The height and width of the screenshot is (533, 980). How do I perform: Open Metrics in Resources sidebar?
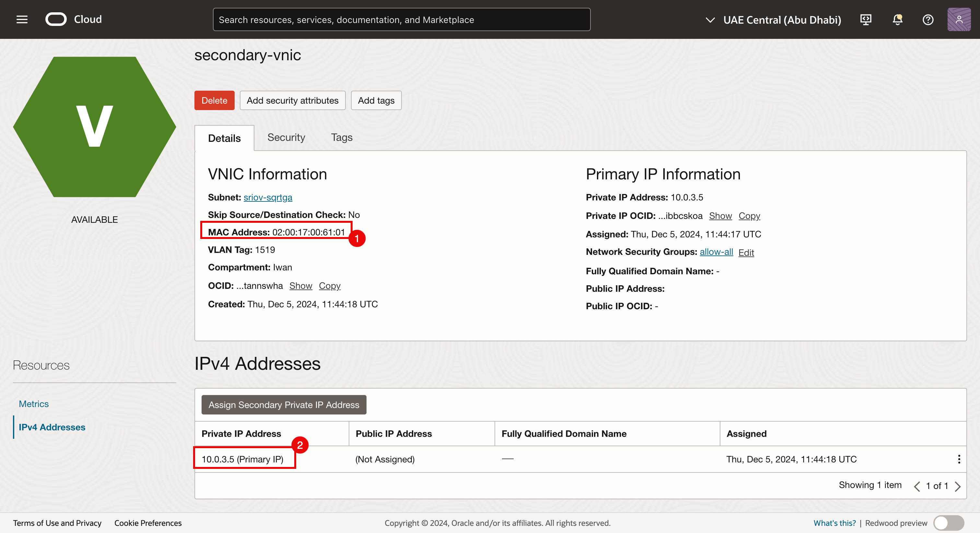[x=33, y=404]
